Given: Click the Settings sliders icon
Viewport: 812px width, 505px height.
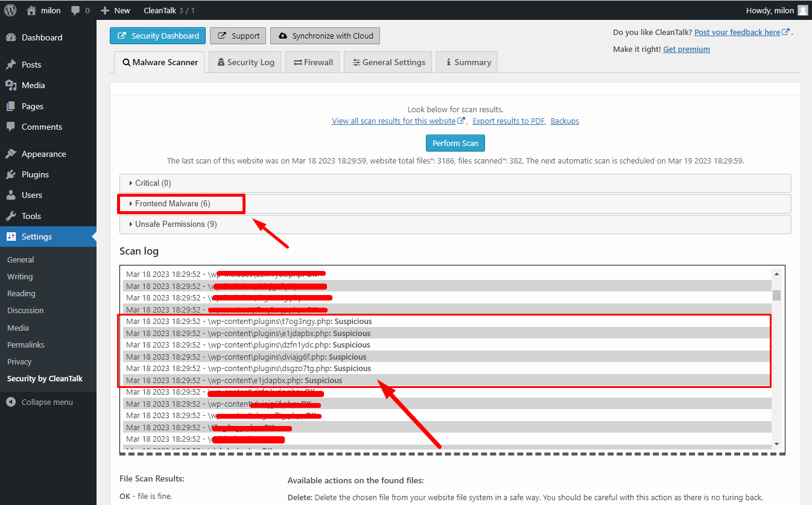Looking at the screenshot, I should click(11, 237).
